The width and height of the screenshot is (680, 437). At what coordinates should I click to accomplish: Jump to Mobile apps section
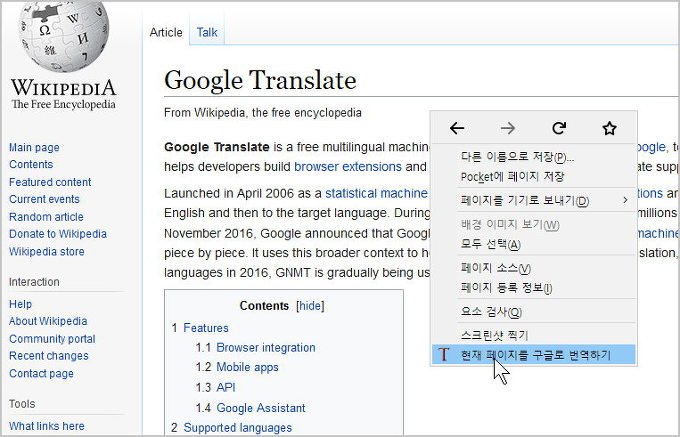click(x=247, y=367)
